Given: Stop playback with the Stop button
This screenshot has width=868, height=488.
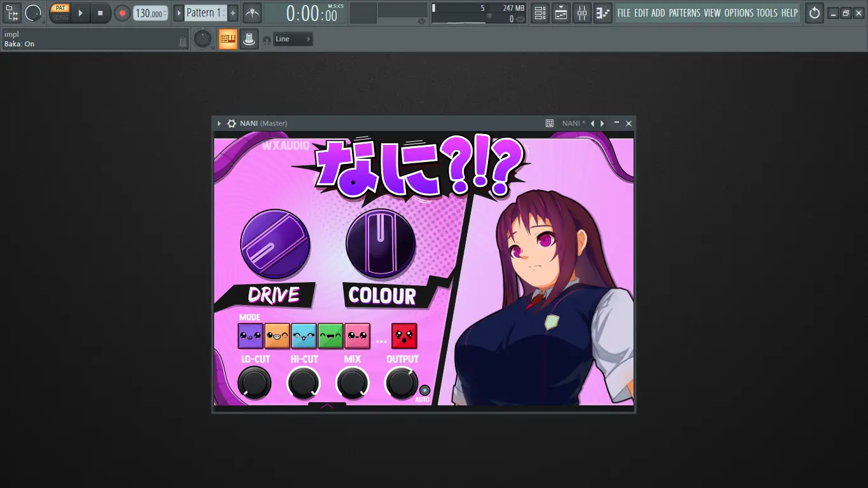Looking at the screenshot, I should click(100, 13).
